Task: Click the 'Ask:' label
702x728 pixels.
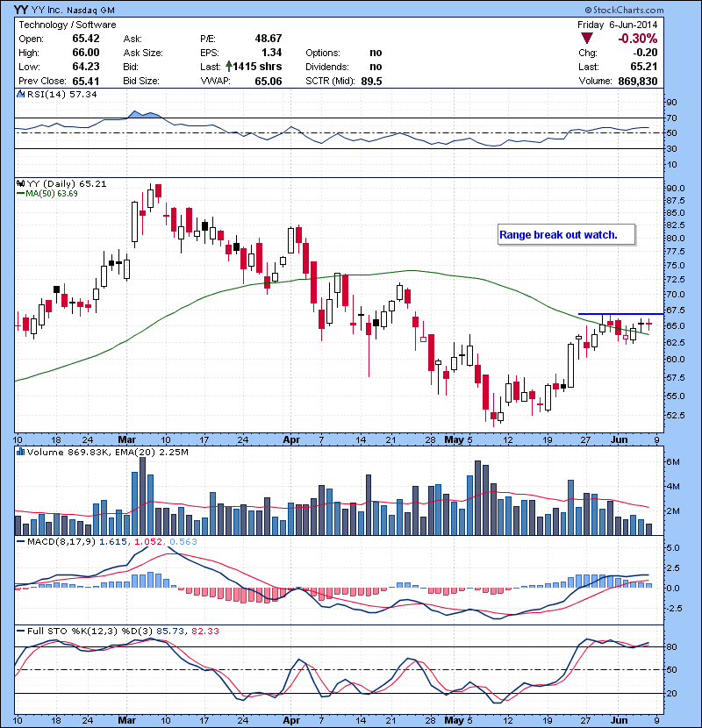Action: click(133, 39)
